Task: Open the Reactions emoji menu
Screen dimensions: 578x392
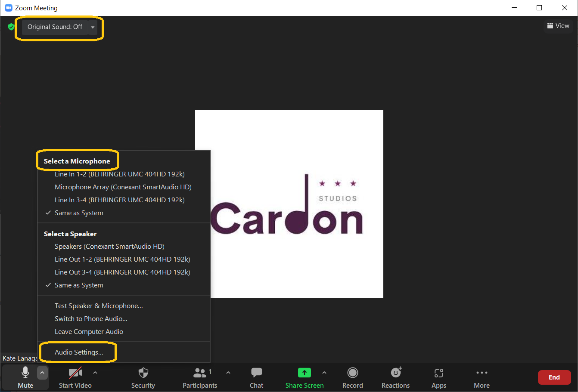Action: coord(395,373)
